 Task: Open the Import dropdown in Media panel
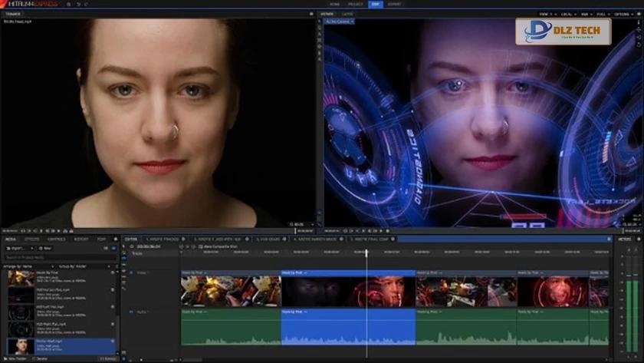(x=19, y=249)
